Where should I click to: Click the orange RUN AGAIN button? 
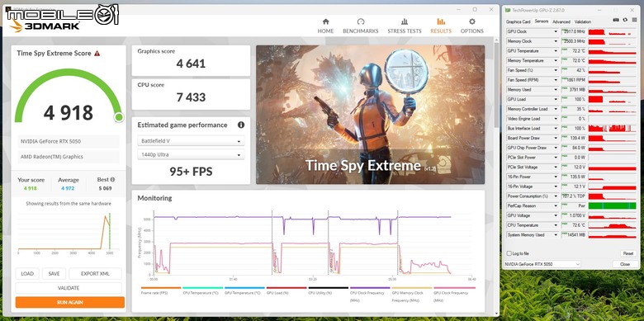(70, 303)
